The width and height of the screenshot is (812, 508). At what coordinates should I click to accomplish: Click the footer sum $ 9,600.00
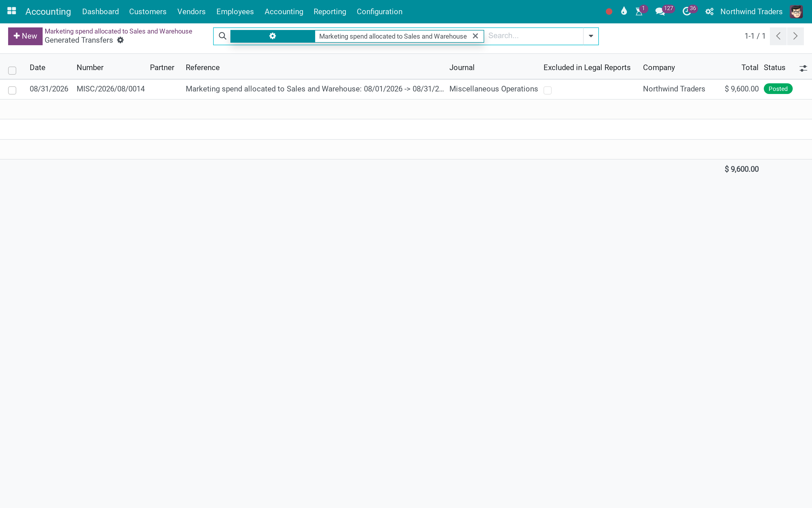[741, 169]
